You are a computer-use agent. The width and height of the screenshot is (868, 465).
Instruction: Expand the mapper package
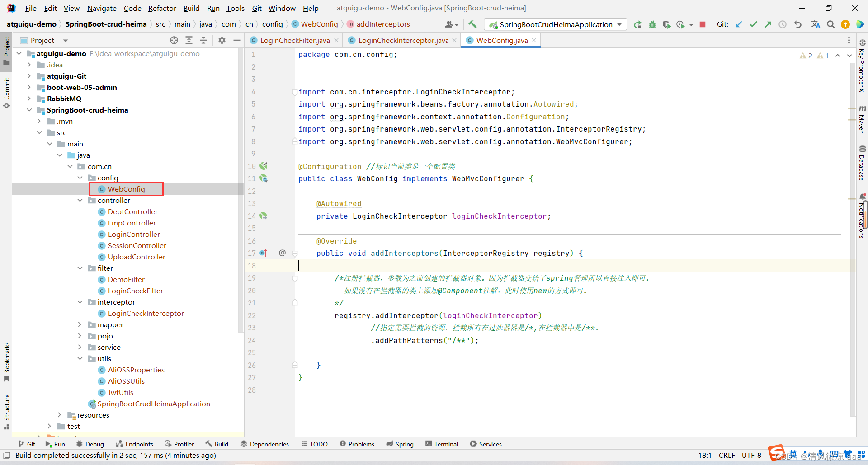[80, 324]
